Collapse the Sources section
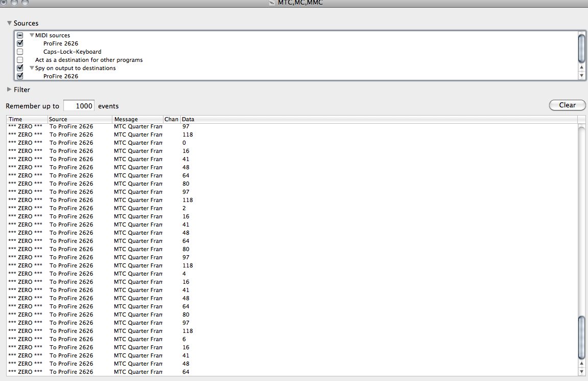Viewport: 588px width, 381px height. (x=9, y=24)
